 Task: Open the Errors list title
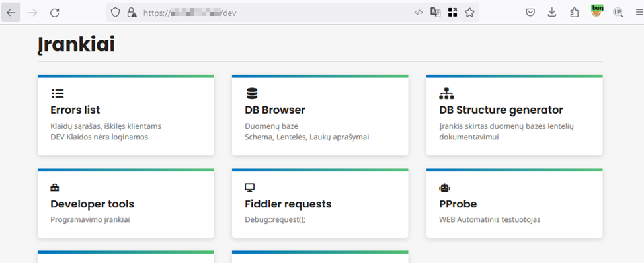pyautogui.click(x=75, y=110)
